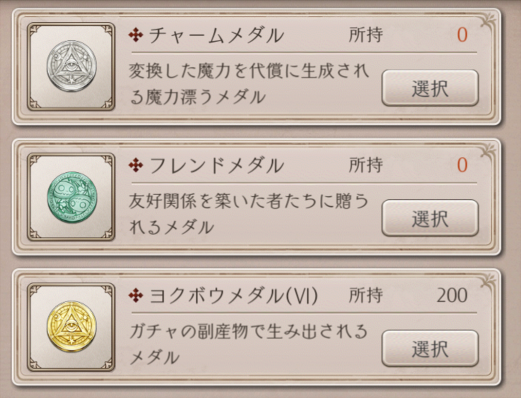521x398 pixels.
Task: Click the gold Yokubou Medal icon
Action: (x=71, y=327)
